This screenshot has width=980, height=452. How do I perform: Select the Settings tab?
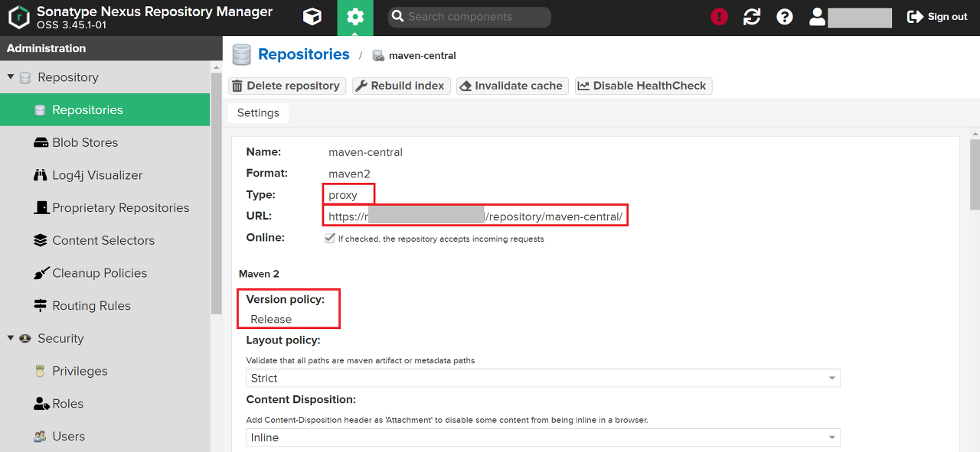(x=258, y=112)
